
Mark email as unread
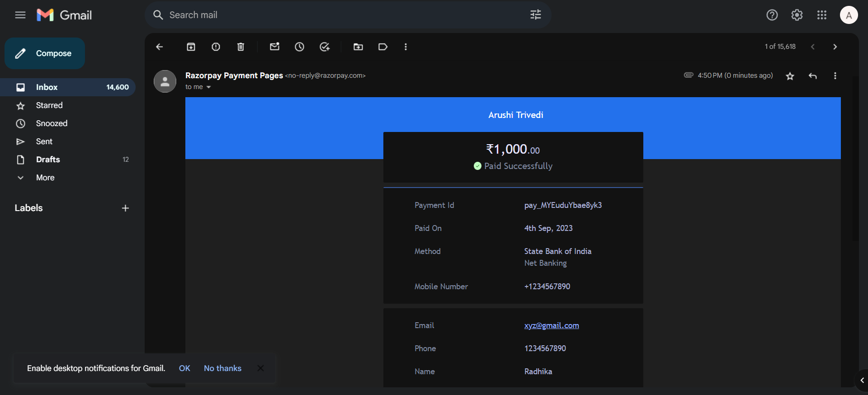[x=274, y=47]
